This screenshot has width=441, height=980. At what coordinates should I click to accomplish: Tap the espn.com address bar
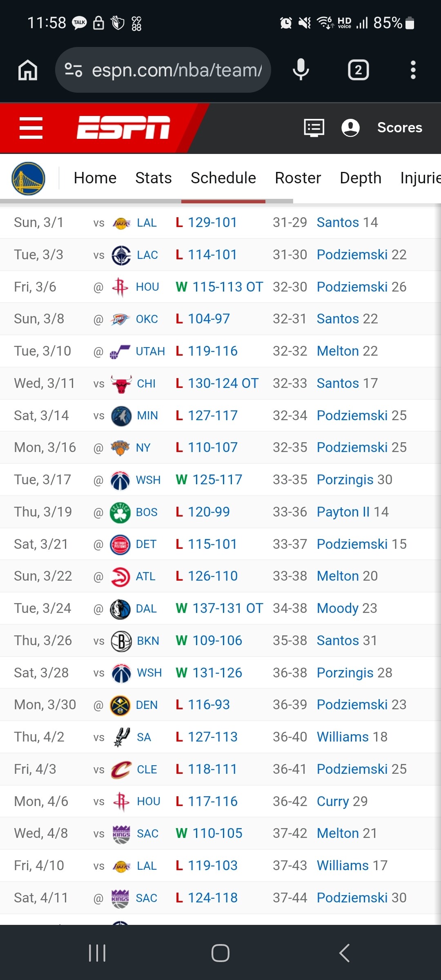(163, 70)
